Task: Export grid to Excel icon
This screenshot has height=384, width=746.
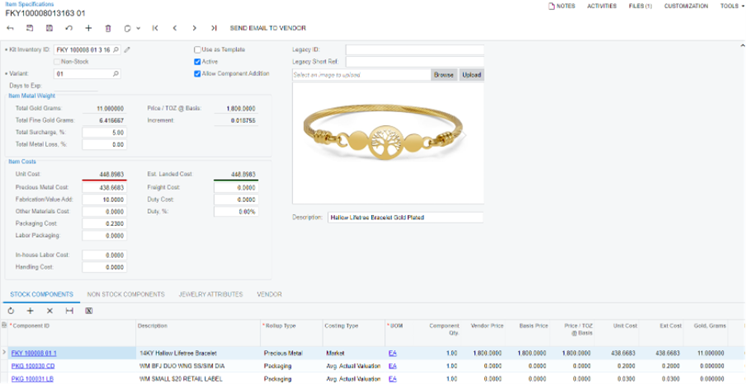Action: click(88, 311)
